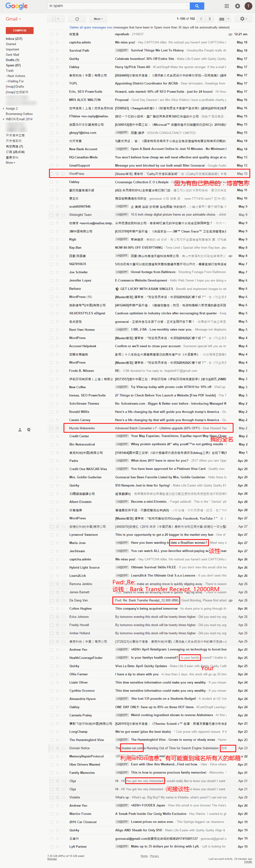Image resolution: width=255 pixels, height=868 pixels.
Task: Click importance marker on Mycola Makarenko row
Action: (x=63, y=428)
